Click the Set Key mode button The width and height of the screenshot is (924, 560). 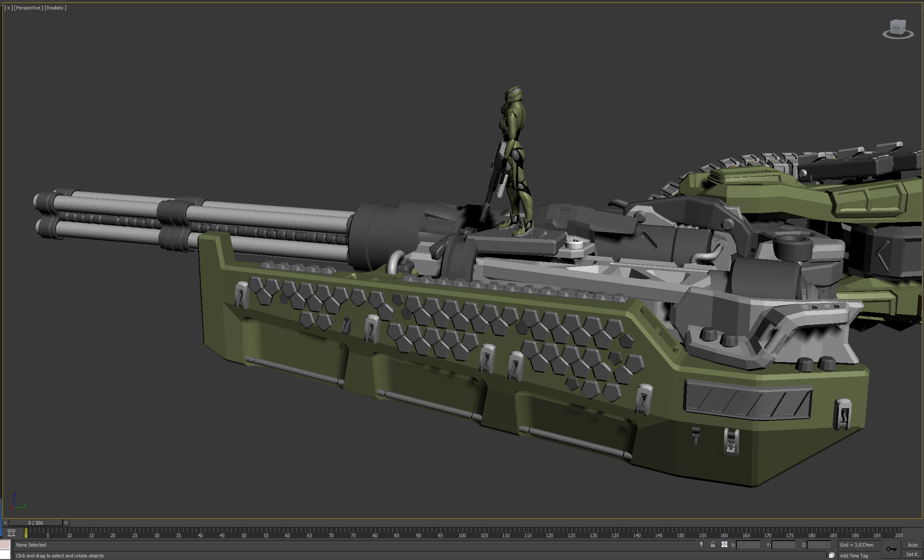coord(912,555)
